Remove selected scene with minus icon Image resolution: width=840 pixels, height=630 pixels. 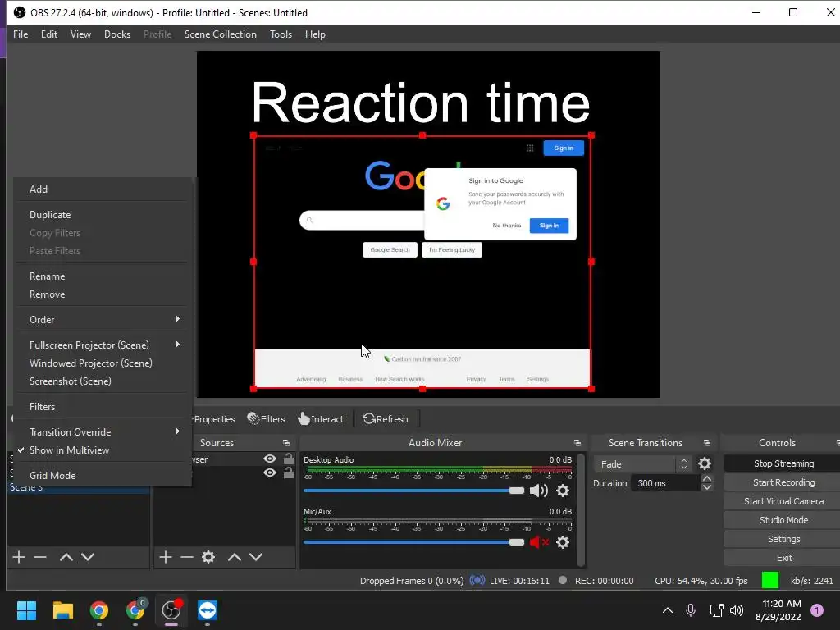40,557
